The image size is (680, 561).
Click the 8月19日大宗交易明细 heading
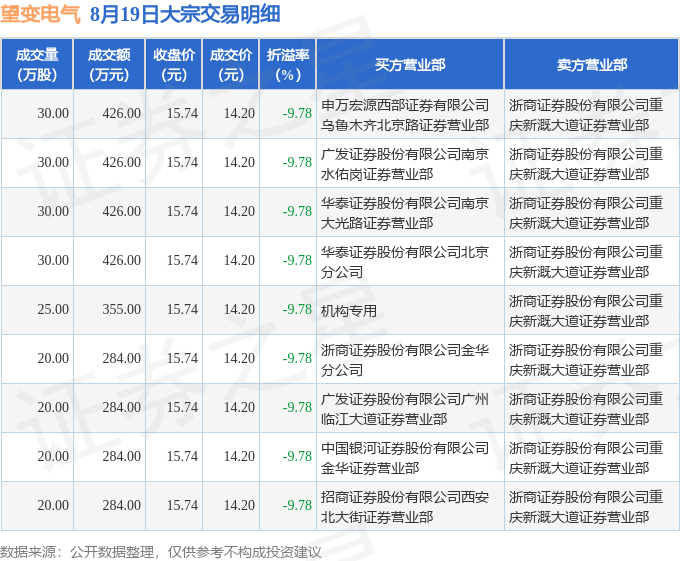click(x=185, y=14)
